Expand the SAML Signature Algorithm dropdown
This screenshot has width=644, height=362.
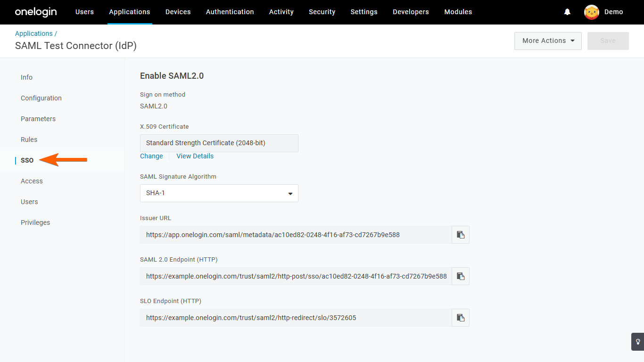coord(219,193)
